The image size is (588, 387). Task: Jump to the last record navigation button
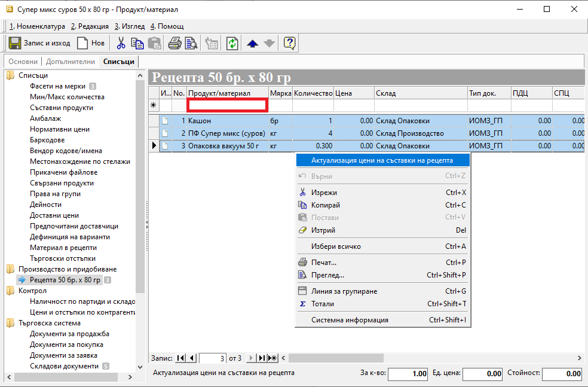pos(262,358)
